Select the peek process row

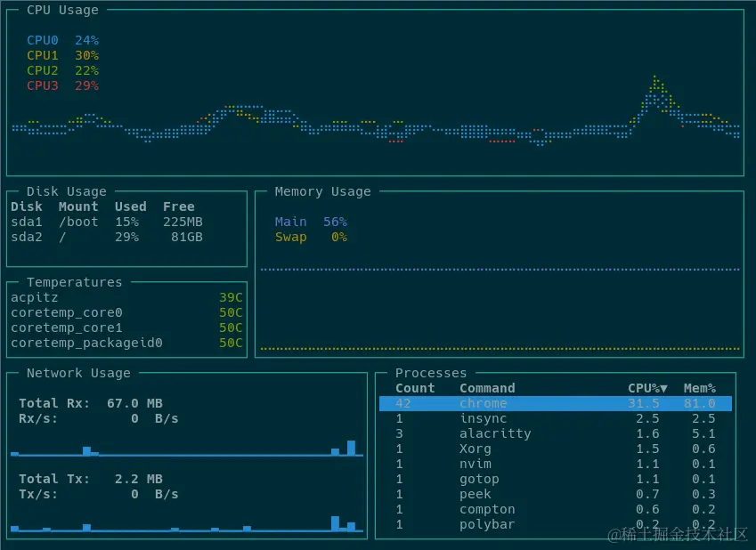556,494
